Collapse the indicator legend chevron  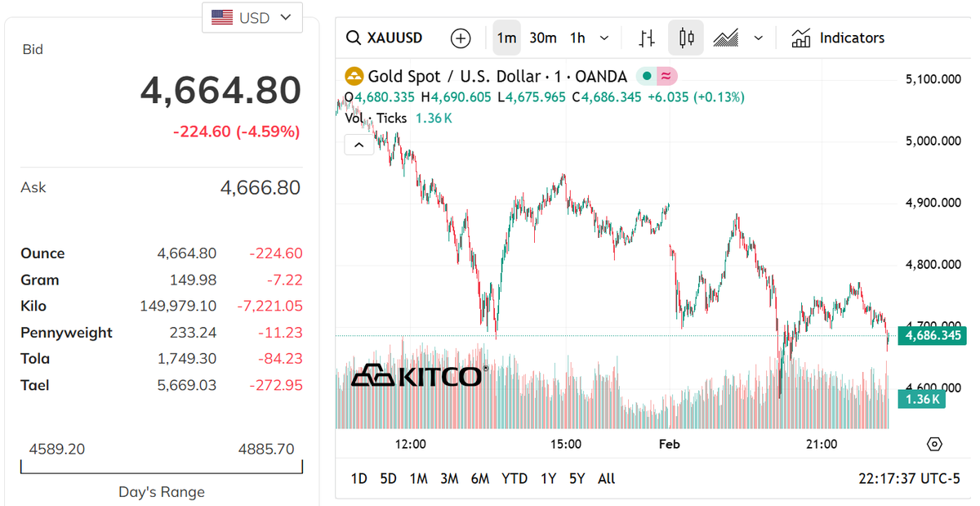(x=359, y=146)
